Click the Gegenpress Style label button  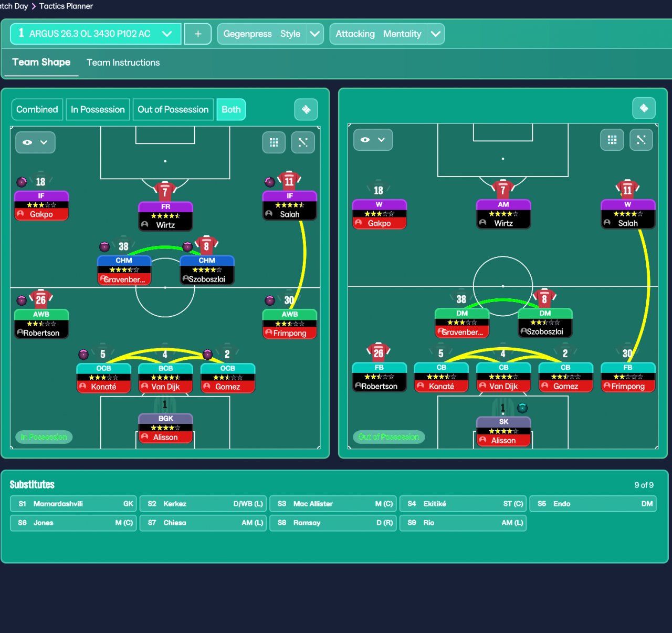[262, 34]
